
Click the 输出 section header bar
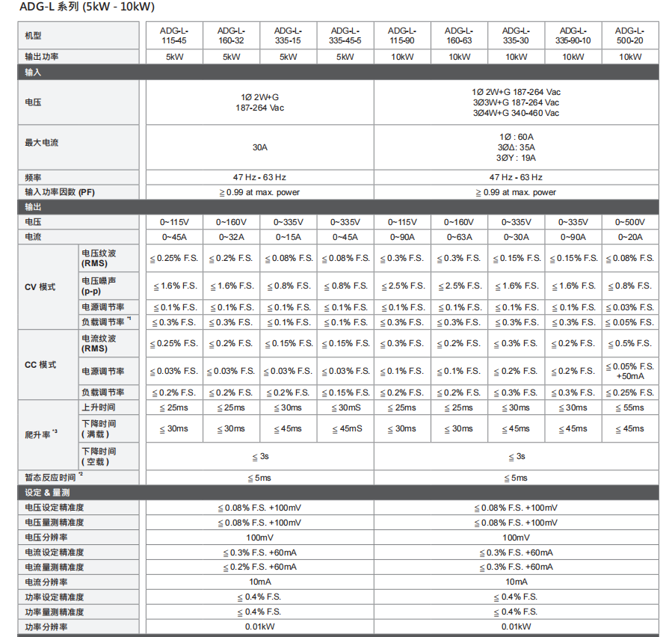[338, 207]
